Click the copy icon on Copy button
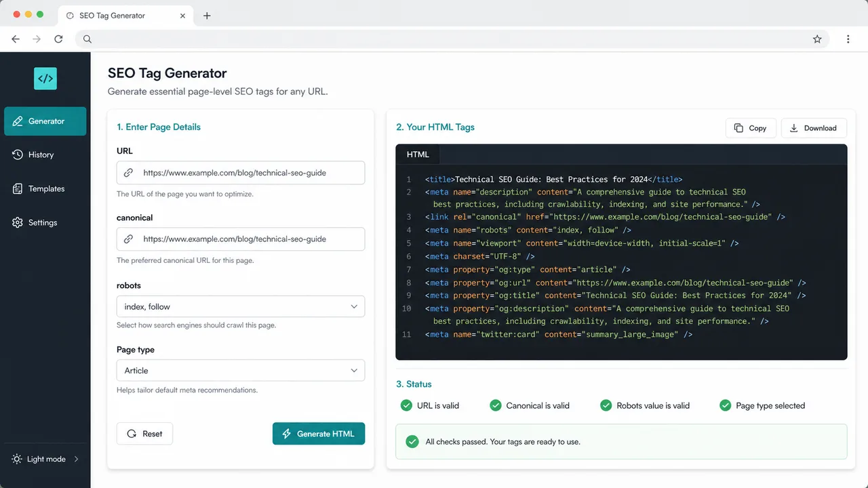This screenshot has width=868, height=488. 738,128
